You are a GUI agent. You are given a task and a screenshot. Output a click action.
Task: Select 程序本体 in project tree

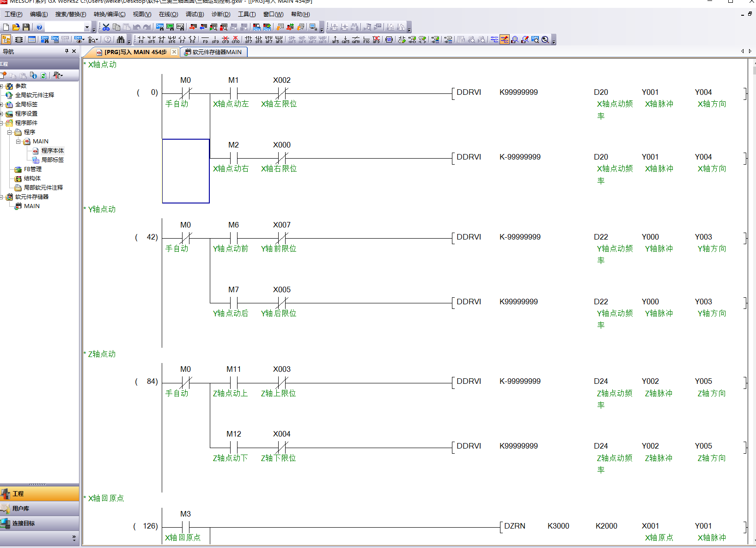click(x=53, y=151)
